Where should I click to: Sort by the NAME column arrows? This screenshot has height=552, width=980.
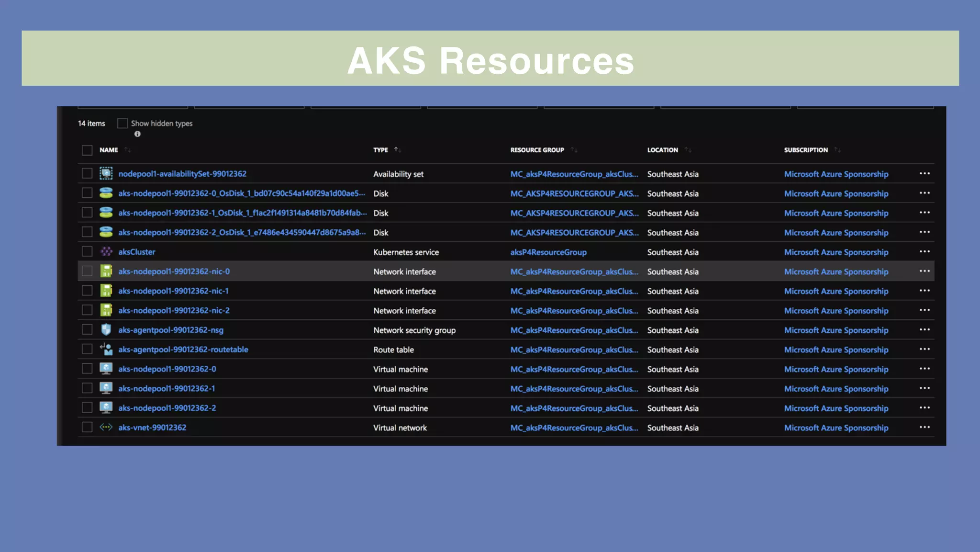click(127, 150)
